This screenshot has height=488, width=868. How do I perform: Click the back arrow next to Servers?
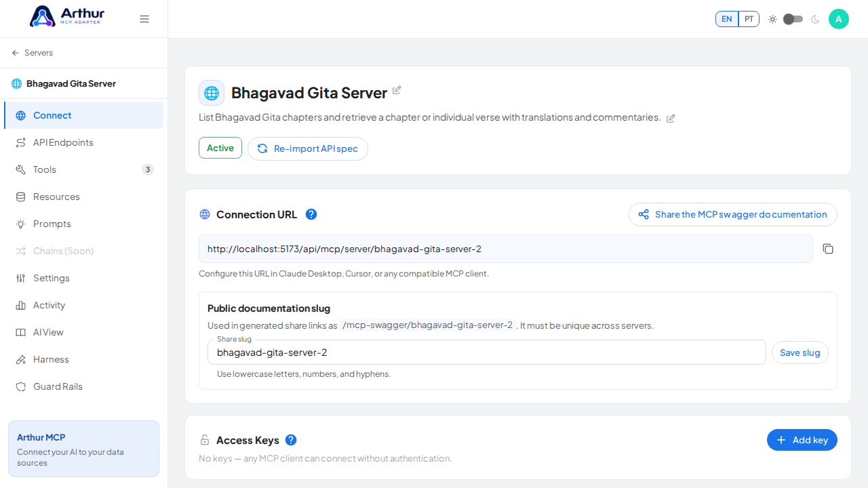16,53
